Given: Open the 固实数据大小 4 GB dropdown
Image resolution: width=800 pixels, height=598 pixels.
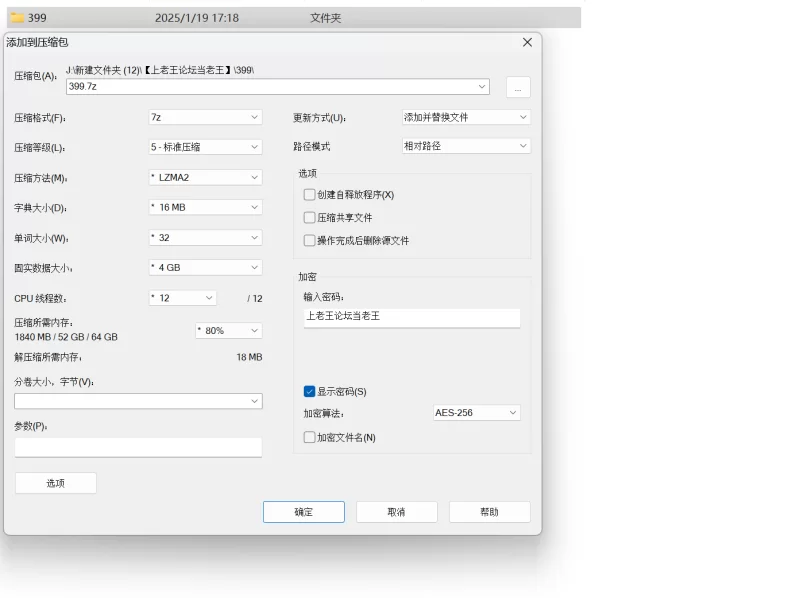Looking at the screenshot, I should 205,267.
